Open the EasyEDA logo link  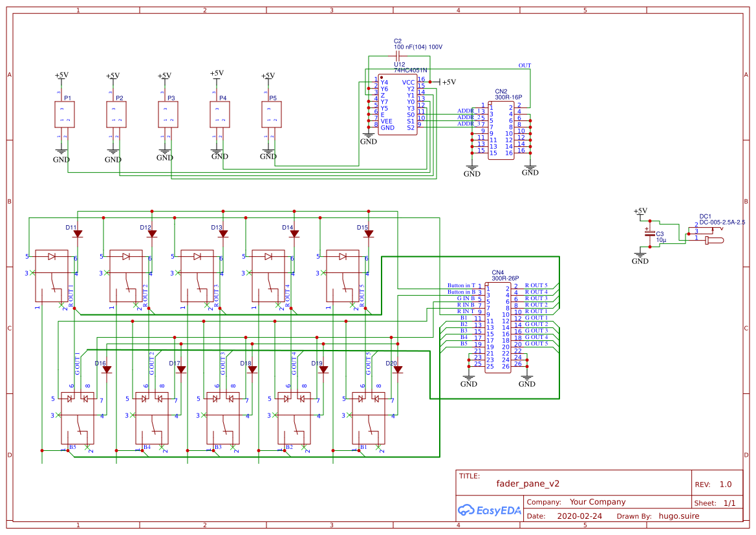[489, 510]
